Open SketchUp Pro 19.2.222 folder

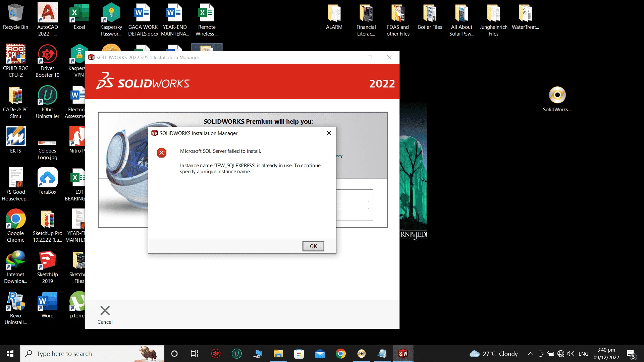coord(47,226)
